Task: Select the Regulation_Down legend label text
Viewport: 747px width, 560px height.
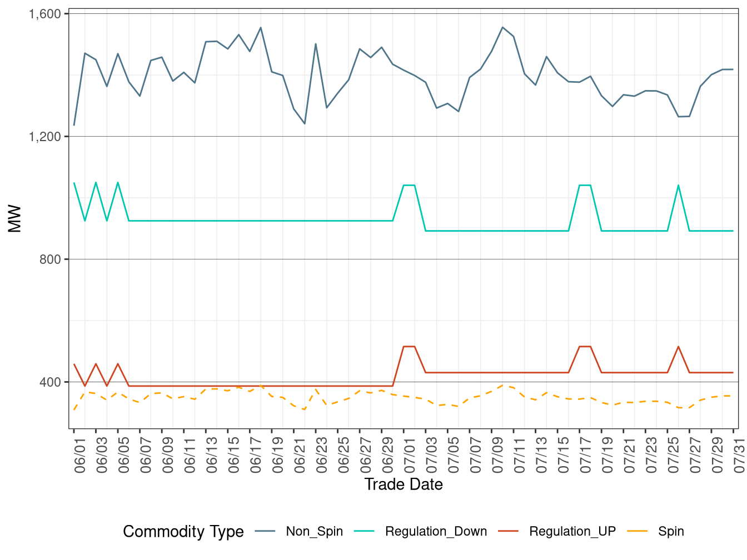Action: (x=436, y=532)
